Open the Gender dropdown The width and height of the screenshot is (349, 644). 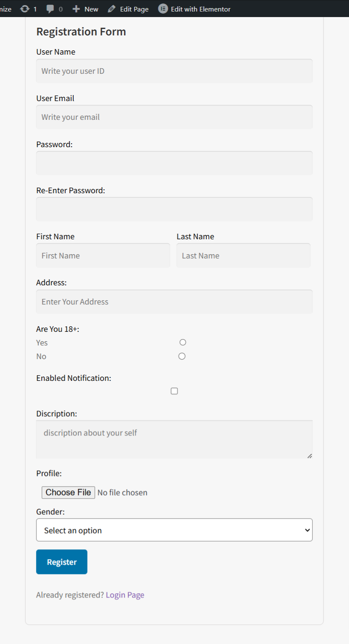174,530
